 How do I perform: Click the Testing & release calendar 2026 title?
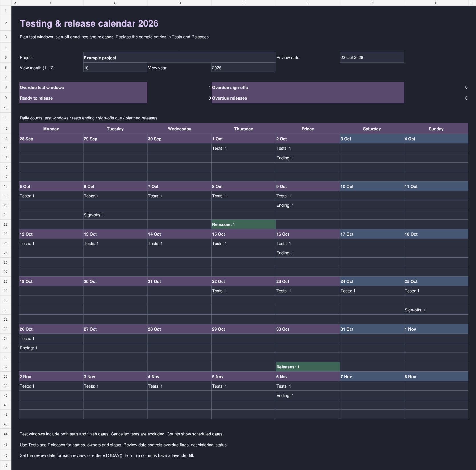(89, 23)
